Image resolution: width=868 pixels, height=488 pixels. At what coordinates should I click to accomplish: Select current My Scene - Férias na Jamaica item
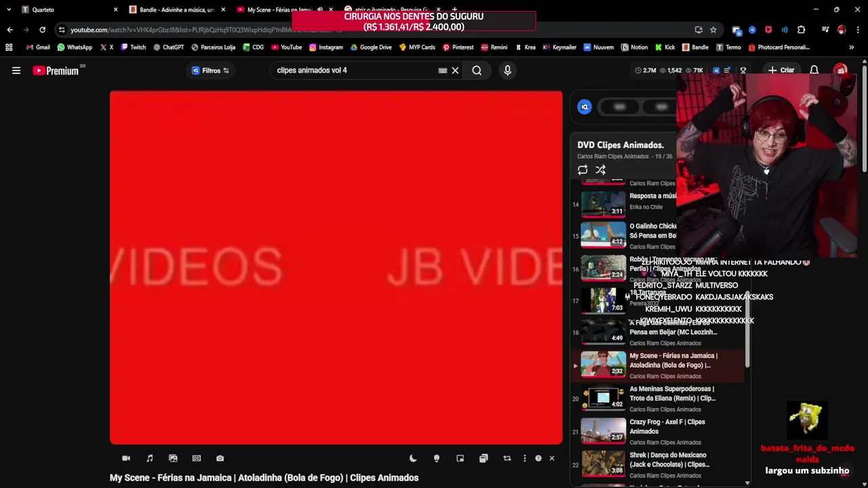pos(658,365)
